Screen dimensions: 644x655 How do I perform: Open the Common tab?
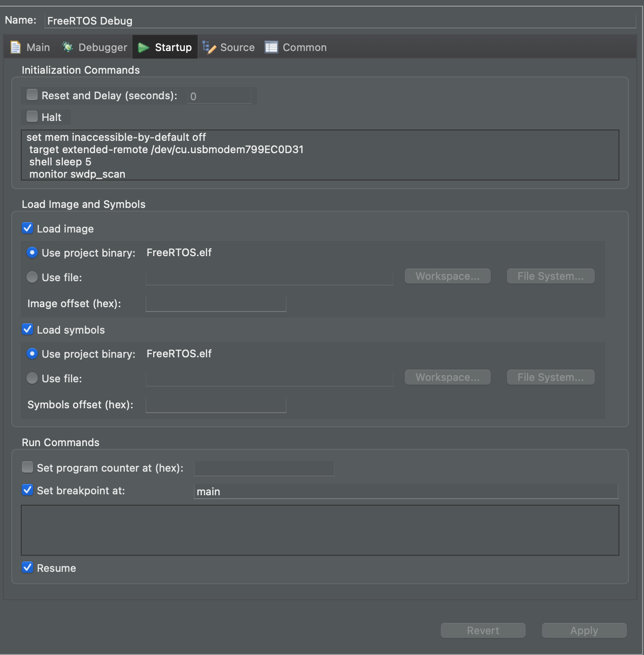point(296,47)
